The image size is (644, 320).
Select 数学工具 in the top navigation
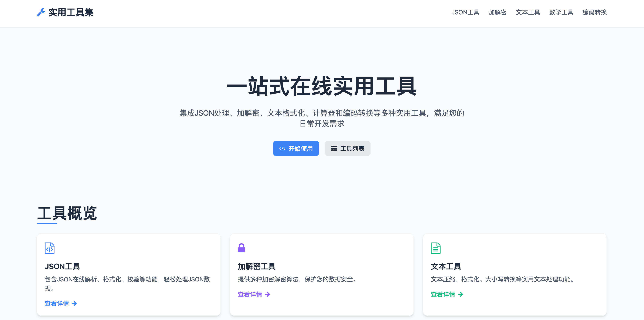tap(560, 12)
